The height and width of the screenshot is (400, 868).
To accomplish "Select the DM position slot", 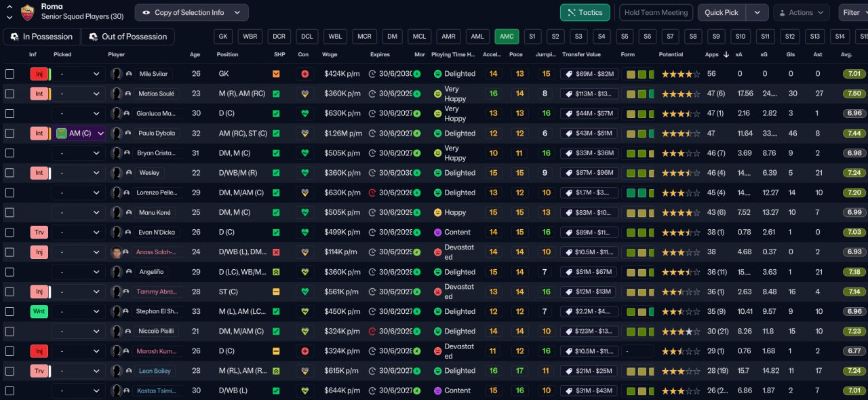I will tap(392, 37).
